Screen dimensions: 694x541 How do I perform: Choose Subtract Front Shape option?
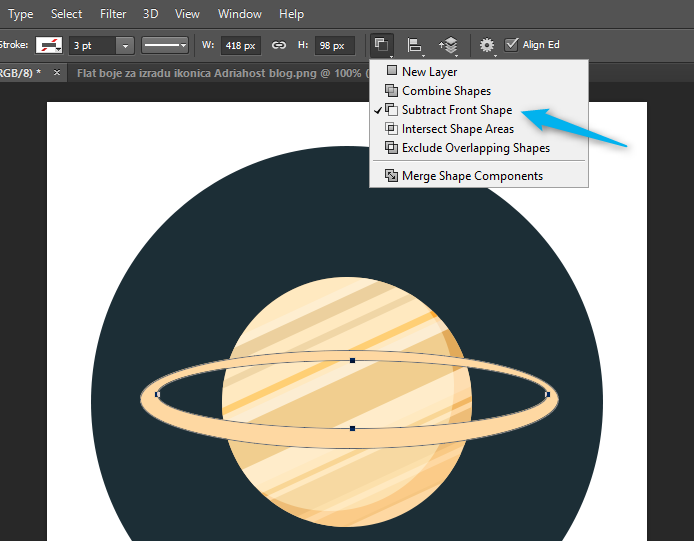(479, 110)
